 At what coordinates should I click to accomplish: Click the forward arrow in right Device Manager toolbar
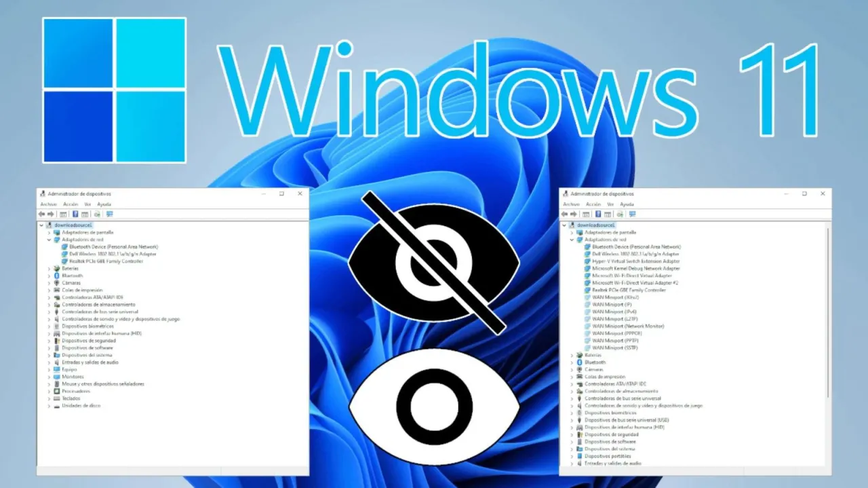point(573,214)
